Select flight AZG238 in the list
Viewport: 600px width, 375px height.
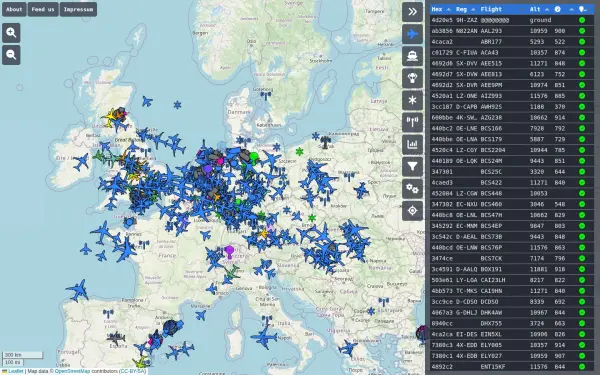coord(512,117)
